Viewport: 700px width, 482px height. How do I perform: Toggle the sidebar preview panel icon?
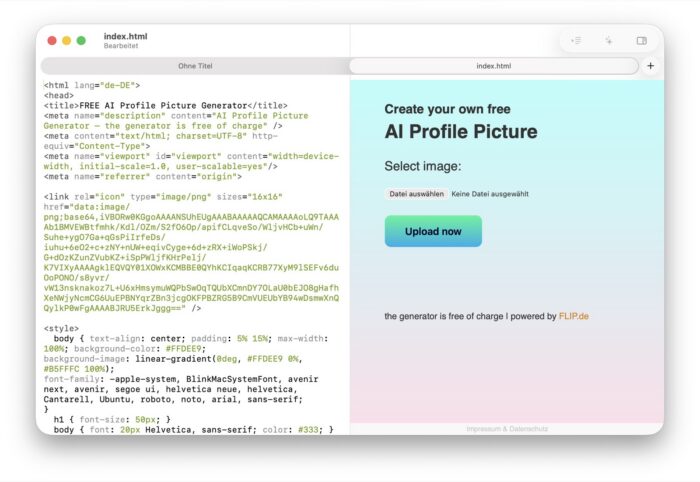coord(642,41)
